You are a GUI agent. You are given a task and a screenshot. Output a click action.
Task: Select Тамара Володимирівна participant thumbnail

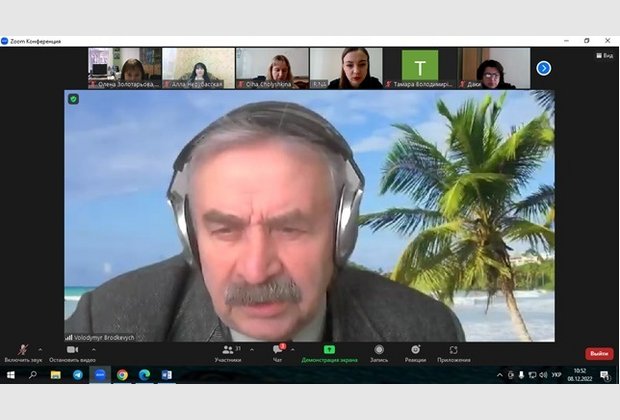pos(420,68)
